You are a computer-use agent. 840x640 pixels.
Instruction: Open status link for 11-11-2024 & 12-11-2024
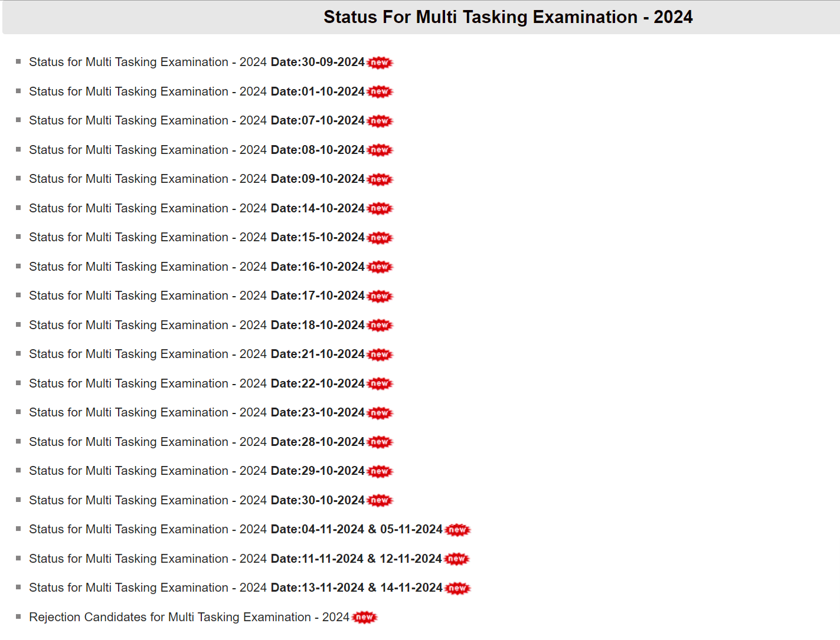coord(236,559)
